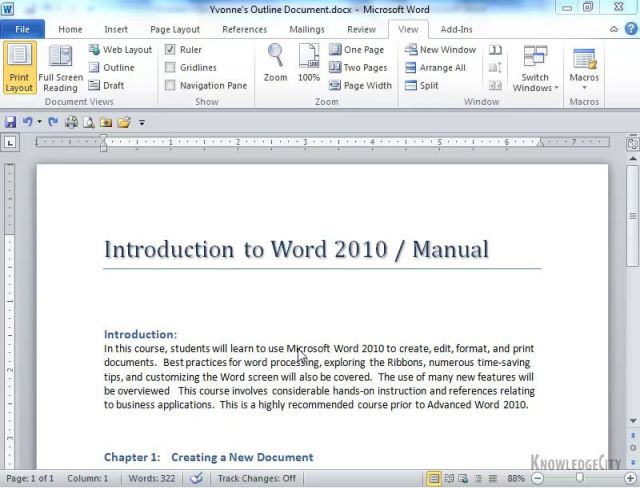Open the Page Layout ribbon tab
Viewport: 640px width, 488px height.
[175, 29]
